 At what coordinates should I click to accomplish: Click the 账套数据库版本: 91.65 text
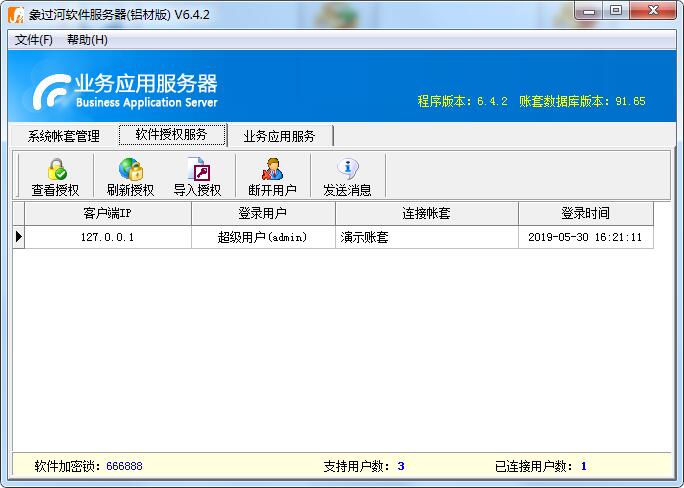click(x=582, y=101)
